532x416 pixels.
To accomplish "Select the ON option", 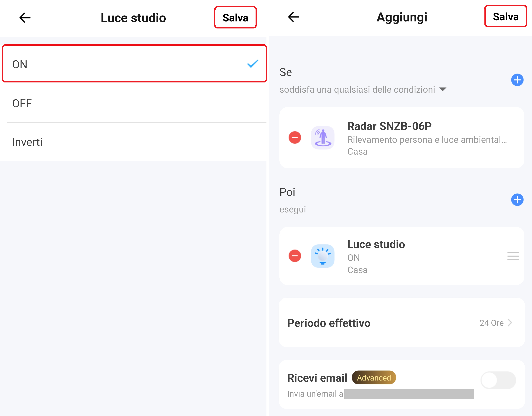I will [x=135, y=64].
